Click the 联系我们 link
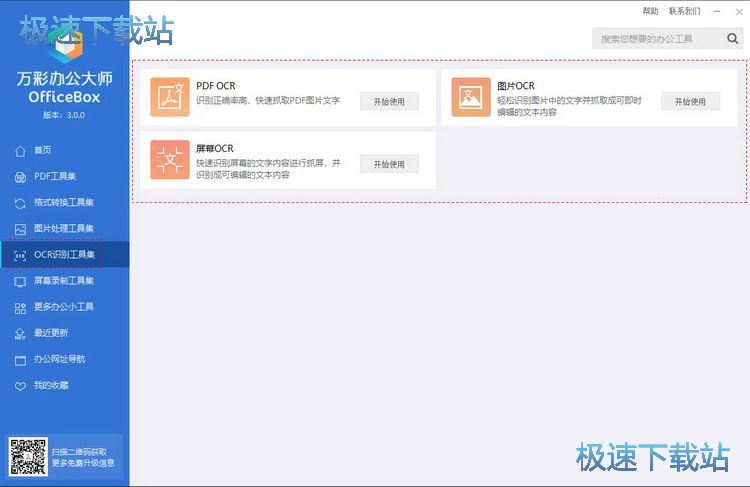Image resolution: width=750 pixels, height=487 pixels. coord(684,11)
